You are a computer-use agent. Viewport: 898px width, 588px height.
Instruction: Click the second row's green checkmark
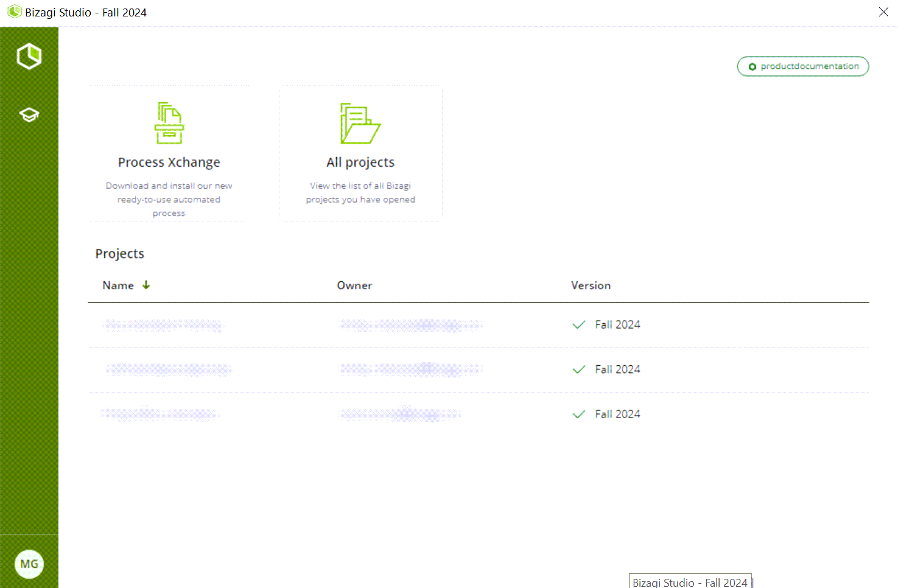point(579,369)
